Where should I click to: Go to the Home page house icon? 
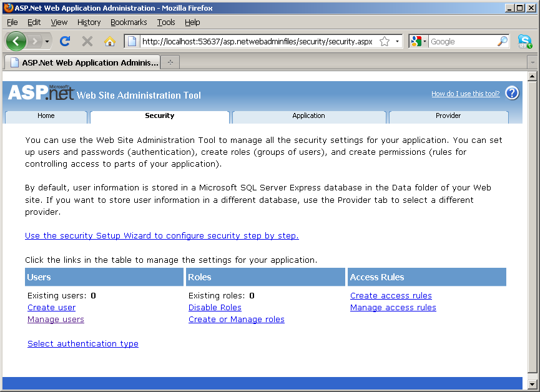pos(110,41)
